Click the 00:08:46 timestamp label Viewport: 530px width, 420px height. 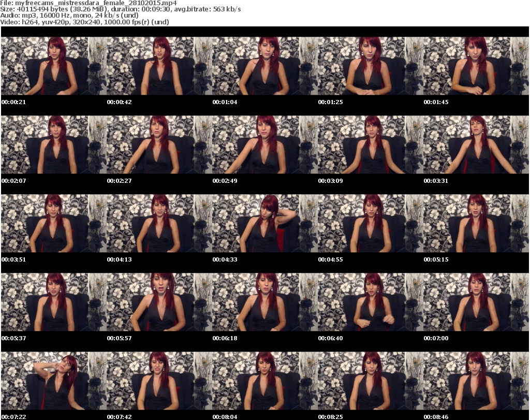click(436, 417)
